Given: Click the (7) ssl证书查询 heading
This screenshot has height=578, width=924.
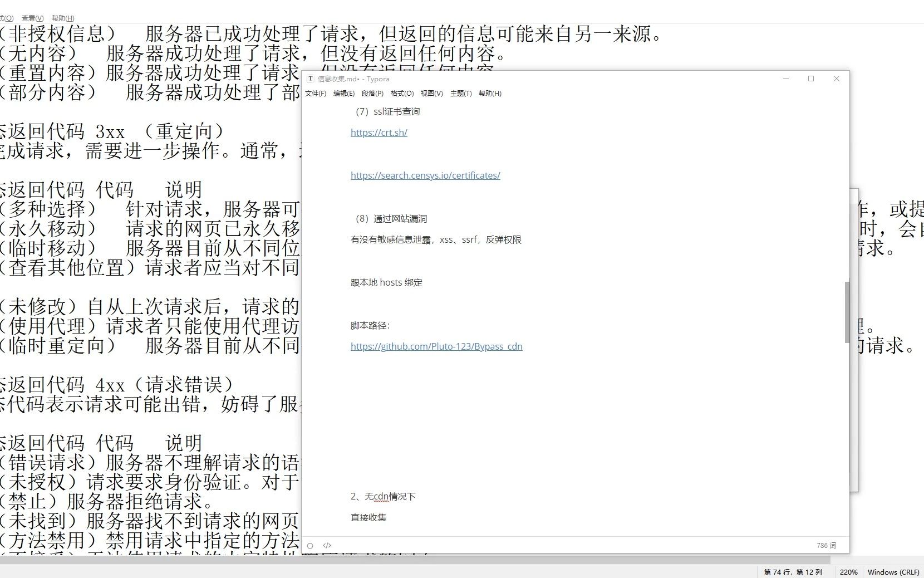Looking at the screenshot, I should (387, 111).
